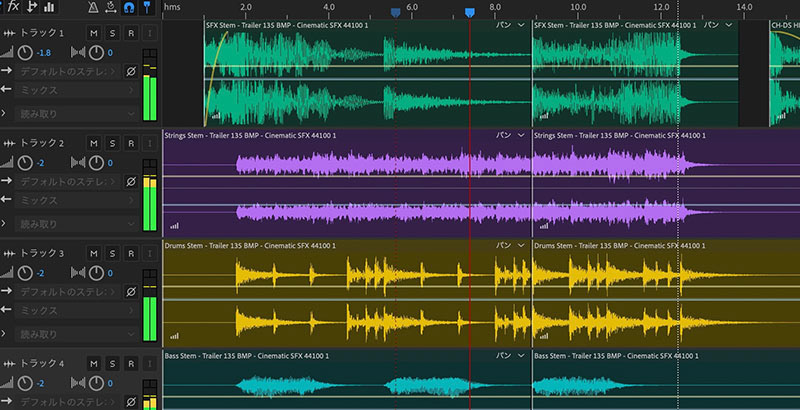Click the 10.0 mark on the time ruler
The image size is (800, 410).
[x=578, y=7]
